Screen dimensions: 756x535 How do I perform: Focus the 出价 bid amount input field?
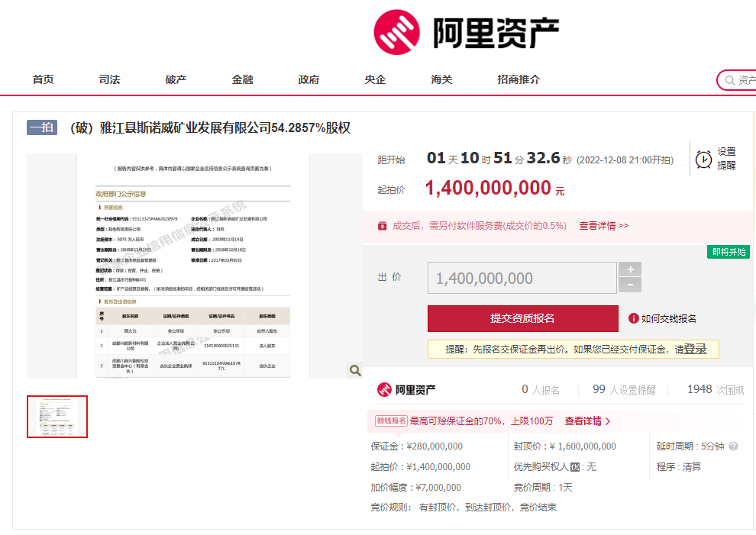point(522,278)
